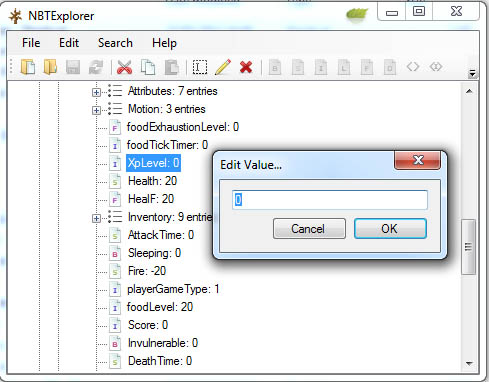Click the Rename tag icon
489x382 pixels.
click(200, 67)
